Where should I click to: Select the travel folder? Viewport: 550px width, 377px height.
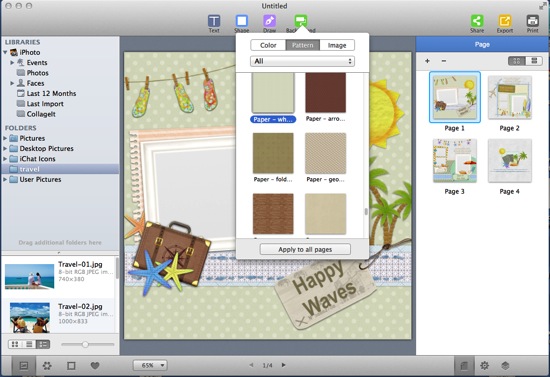(60, 169)
